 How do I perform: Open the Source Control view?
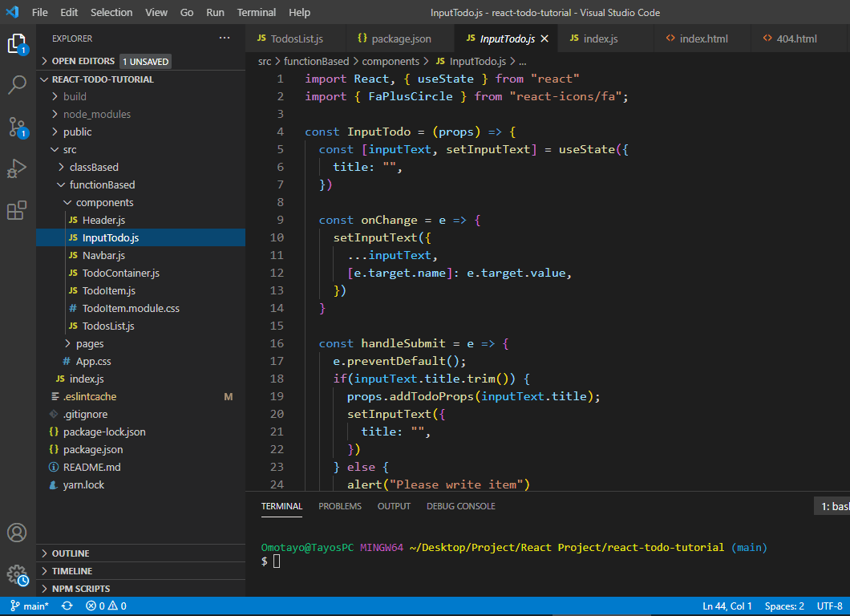coord(17,127)
